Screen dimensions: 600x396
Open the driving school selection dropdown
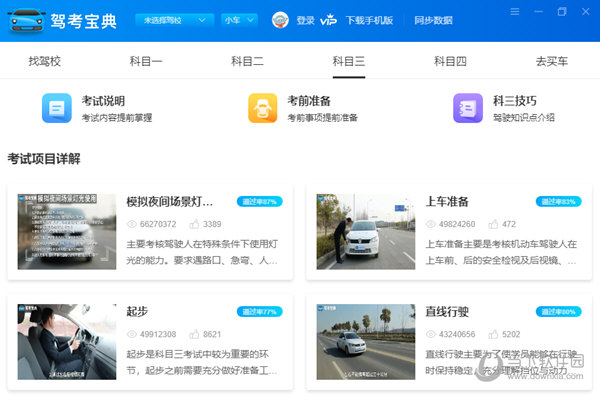[174, 20]
